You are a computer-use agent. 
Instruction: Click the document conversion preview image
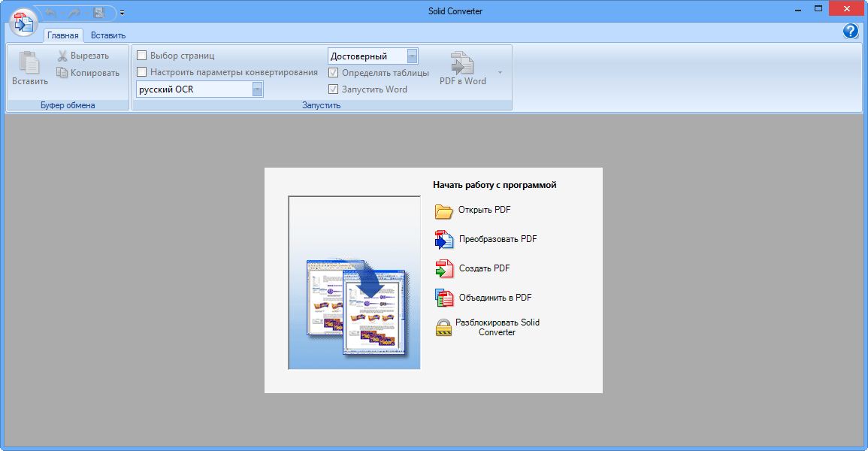(x=354, y=283)
